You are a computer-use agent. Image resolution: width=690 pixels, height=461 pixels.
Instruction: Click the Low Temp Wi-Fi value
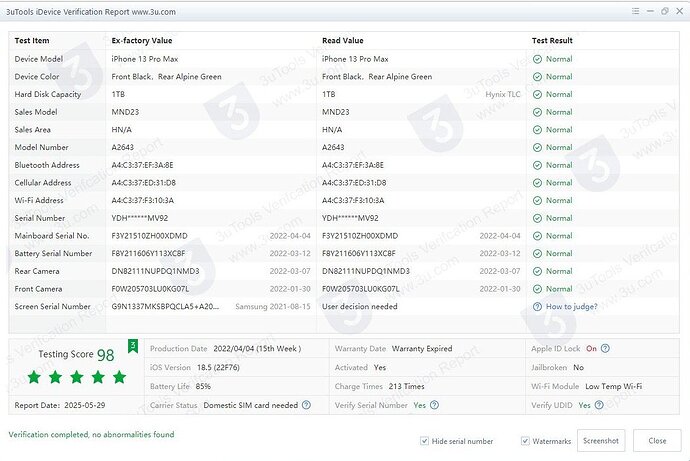pyautogui.click(x=613, y=386)
